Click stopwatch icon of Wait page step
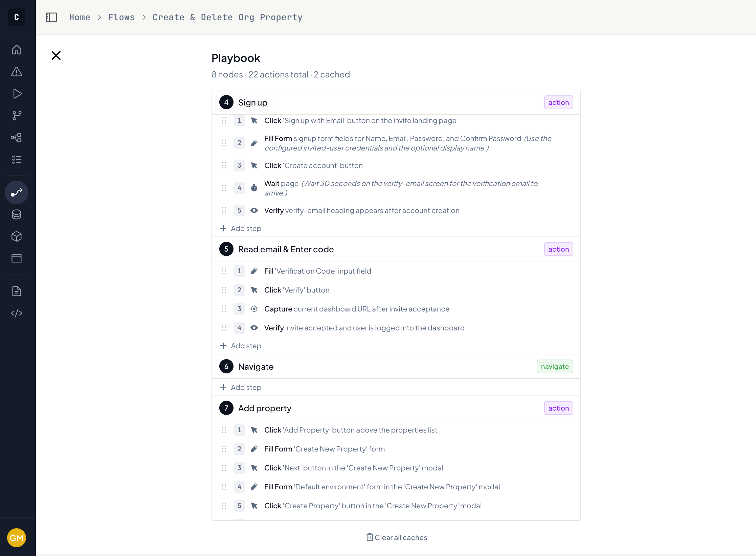The width and height of the screenshot is (756, 556). coord(254,188)
